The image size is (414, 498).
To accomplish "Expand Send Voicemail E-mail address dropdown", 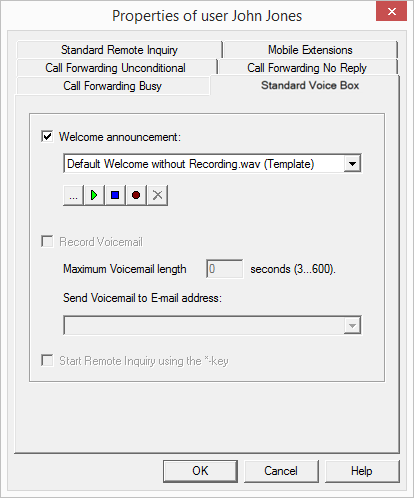I will 352,326.
